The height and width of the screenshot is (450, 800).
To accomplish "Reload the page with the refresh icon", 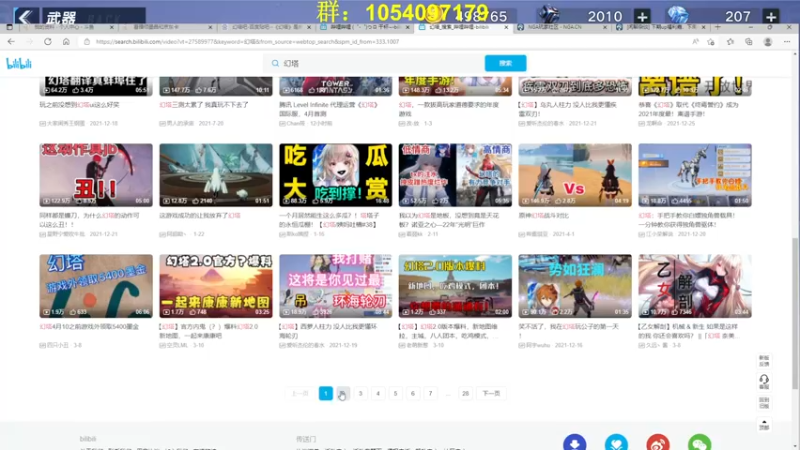I will click(x=47, y=42).
